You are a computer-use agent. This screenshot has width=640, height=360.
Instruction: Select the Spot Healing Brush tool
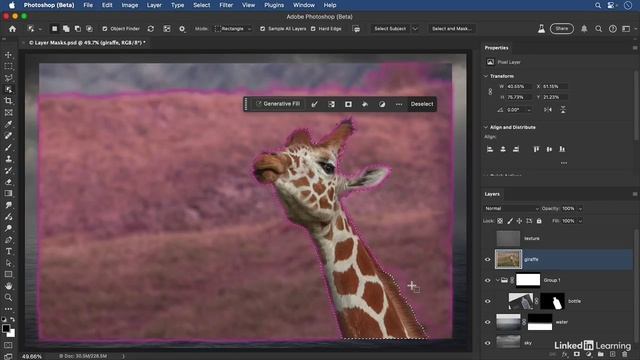[8, 136]
